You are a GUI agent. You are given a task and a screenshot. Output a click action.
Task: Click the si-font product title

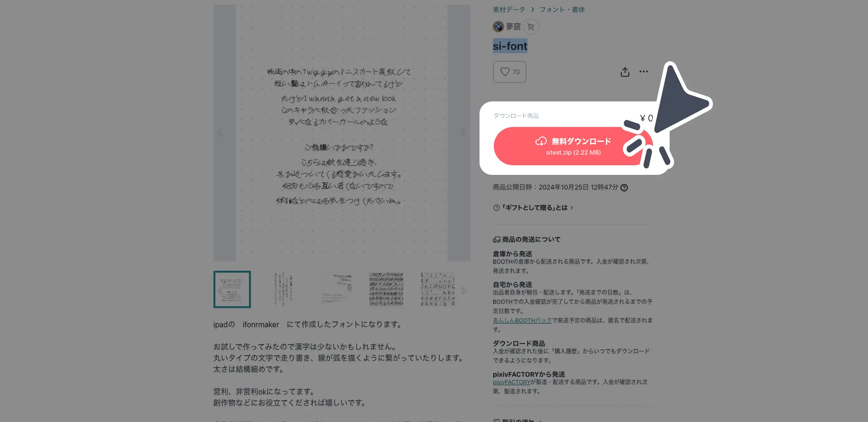coord(510,46)
